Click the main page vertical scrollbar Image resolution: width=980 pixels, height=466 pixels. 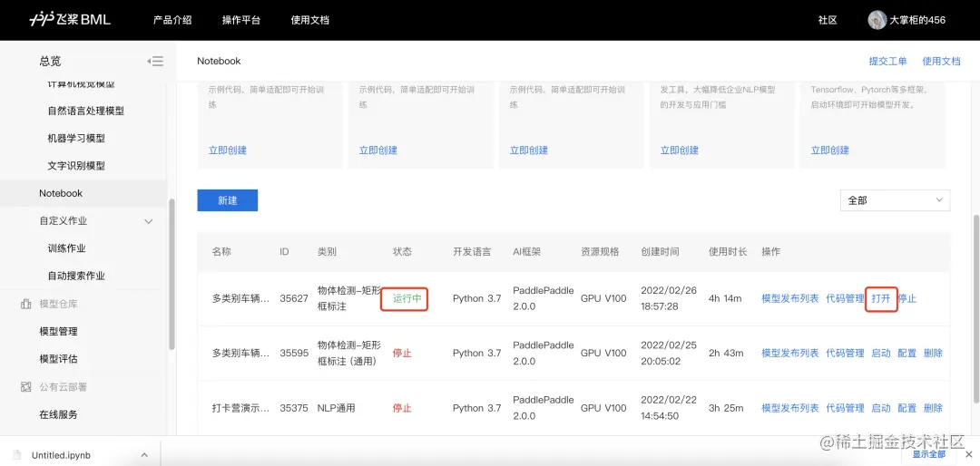(x=976, y=308)
